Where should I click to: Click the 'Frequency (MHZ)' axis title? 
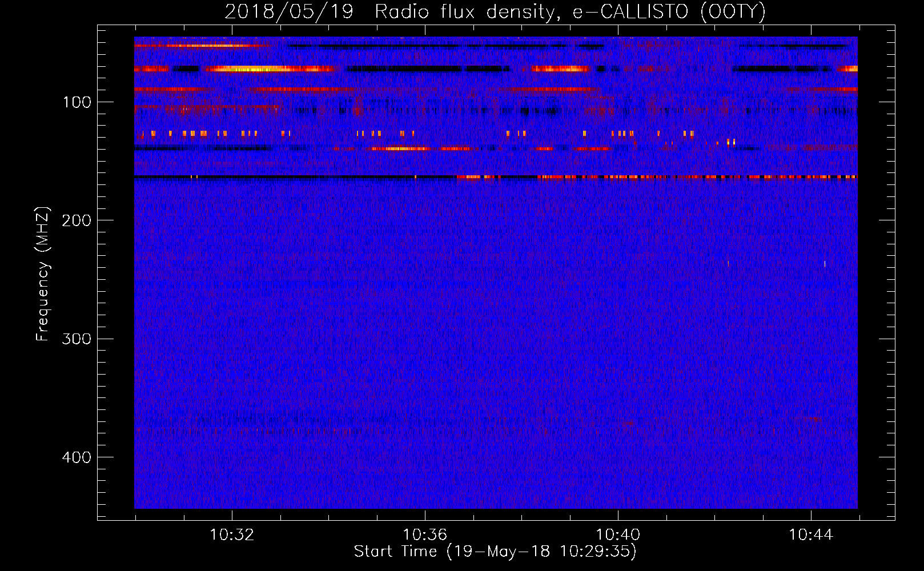43,274
